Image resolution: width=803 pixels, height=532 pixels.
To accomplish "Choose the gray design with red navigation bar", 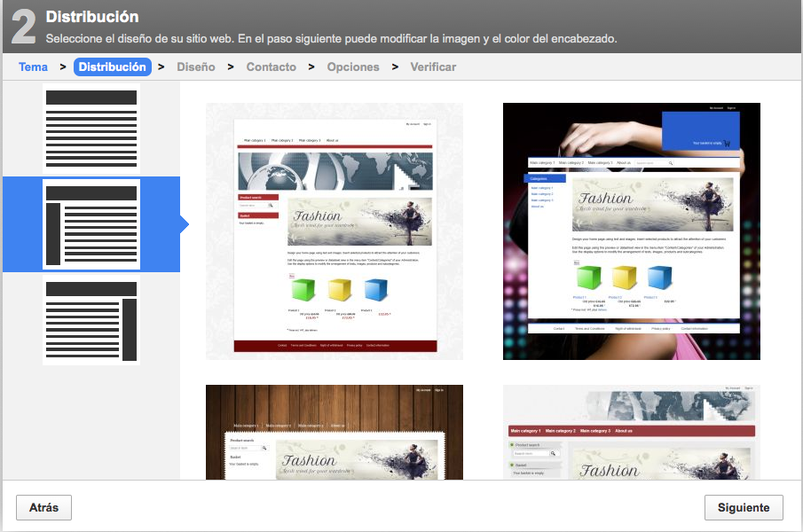I will tap(631, 432).
